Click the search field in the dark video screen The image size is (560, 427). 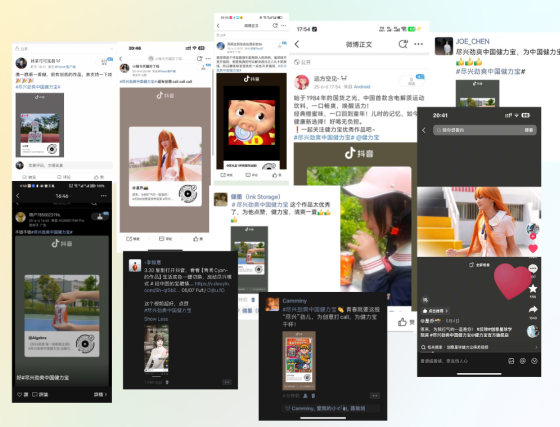point(485,130)
